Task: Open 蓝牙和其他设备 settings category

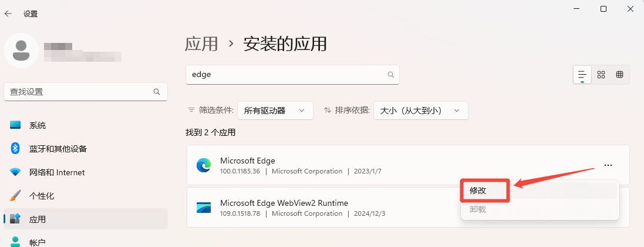Action: pos(86,149)
